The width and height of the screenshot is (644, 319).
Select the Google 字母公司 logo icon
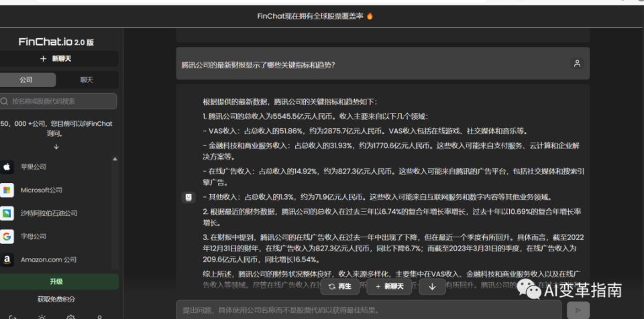[x=7, y=237]
